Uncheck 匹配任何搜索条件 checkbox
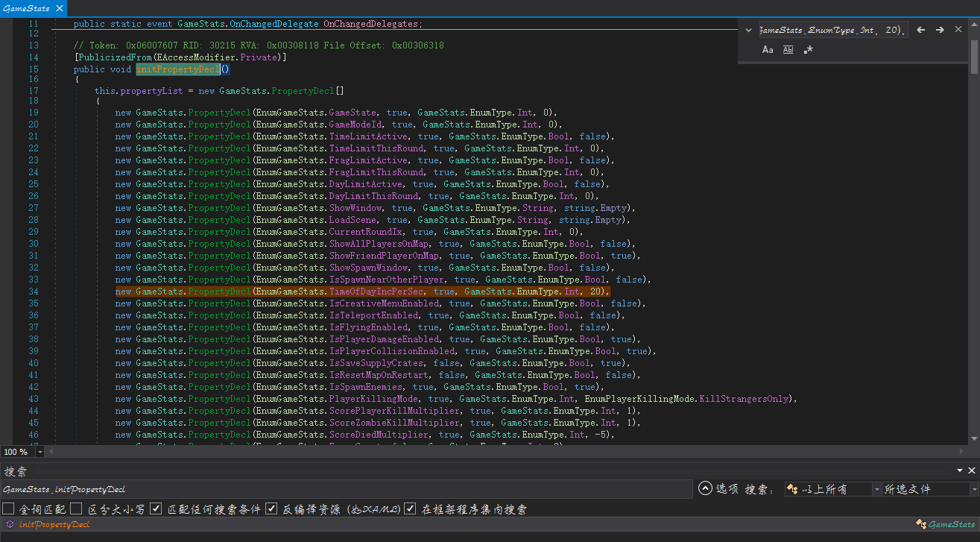 click(156, 508)
